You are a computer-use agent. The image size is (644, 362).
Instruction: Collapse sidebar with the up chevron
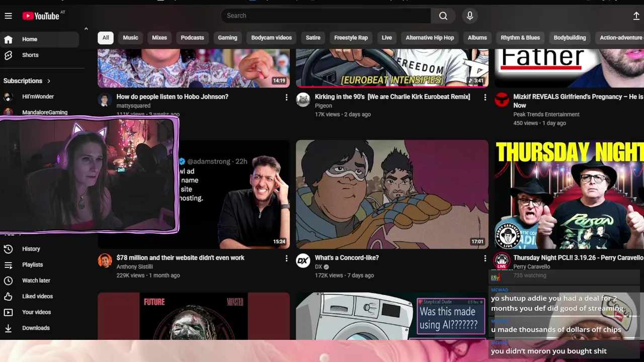click(x=86, y=29)
